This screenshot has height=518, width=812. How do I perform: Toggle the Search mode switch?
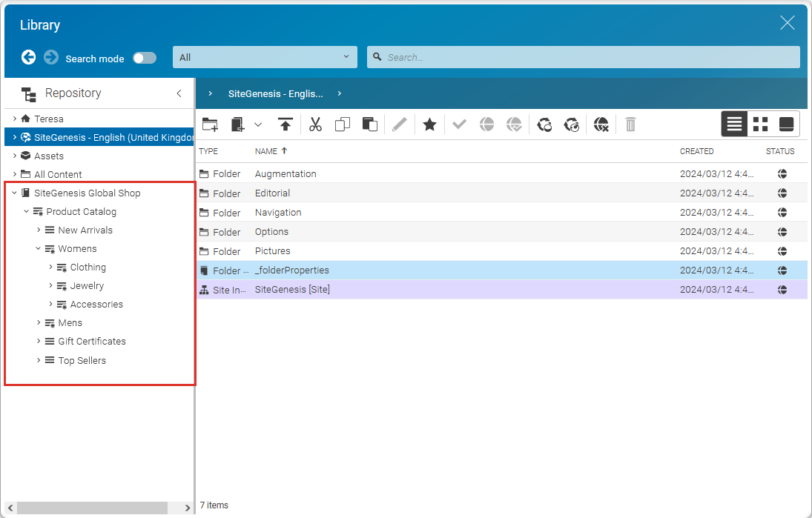point(144,57)
